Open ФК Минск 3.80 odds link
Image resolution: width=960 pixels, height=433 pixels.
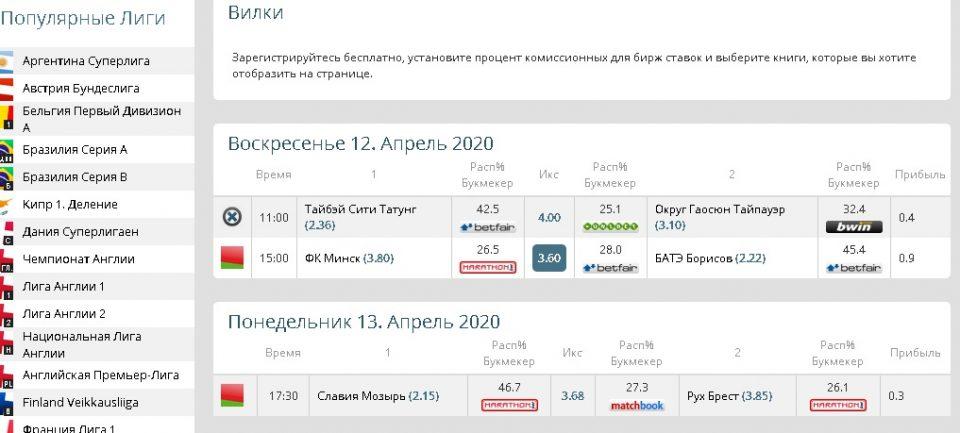(x=378, y=258)
